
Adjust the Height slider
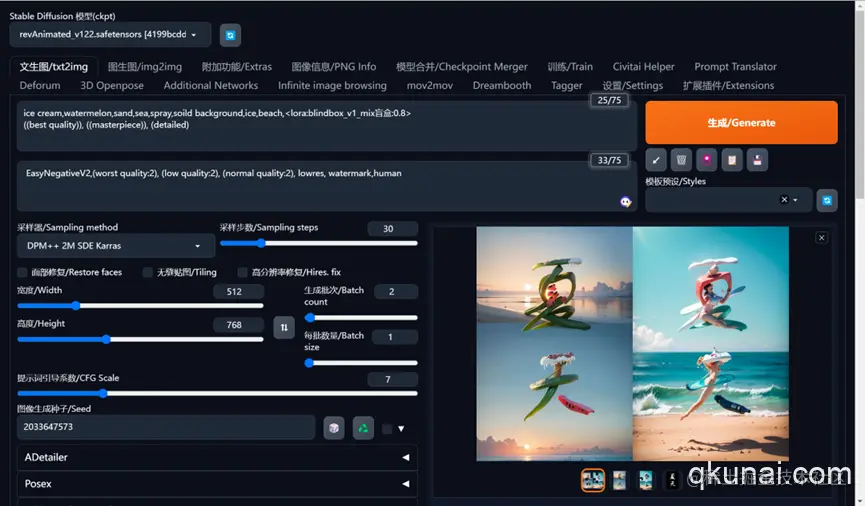[140, 339]
